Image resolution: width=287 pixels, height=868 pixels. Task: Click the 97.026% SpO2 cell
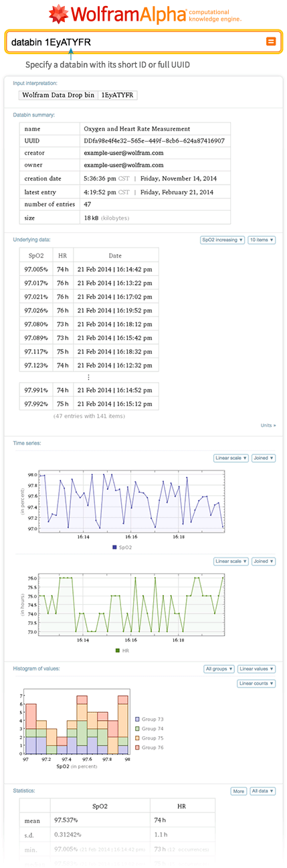[x=36, y=311]
